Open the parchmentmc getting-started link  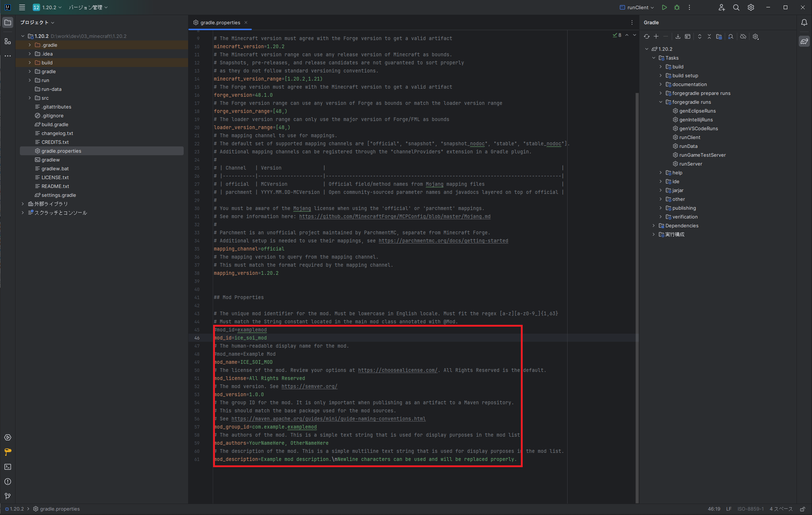[x=443, y=241]
